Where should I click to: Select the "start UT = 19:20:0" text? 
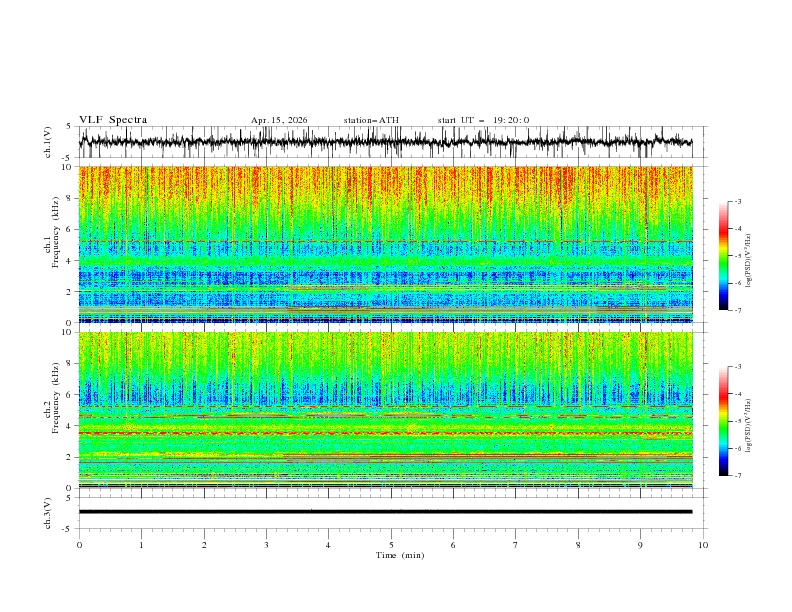coord(483,120)
